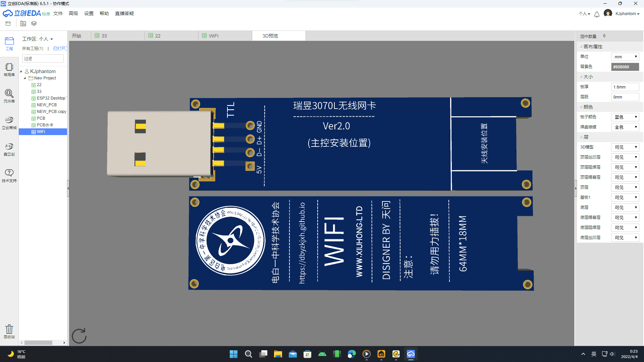The image size is (644, 362).
Task: Click the 板厚 1.6mm input field
Action: tap(625, 87)
